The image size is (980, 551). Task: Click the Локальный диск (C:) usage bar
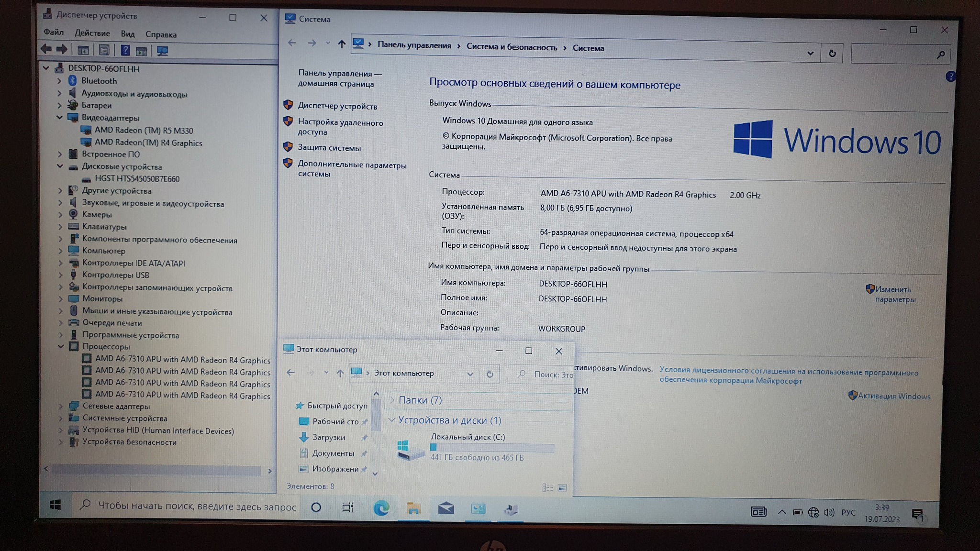click(492, 448)
